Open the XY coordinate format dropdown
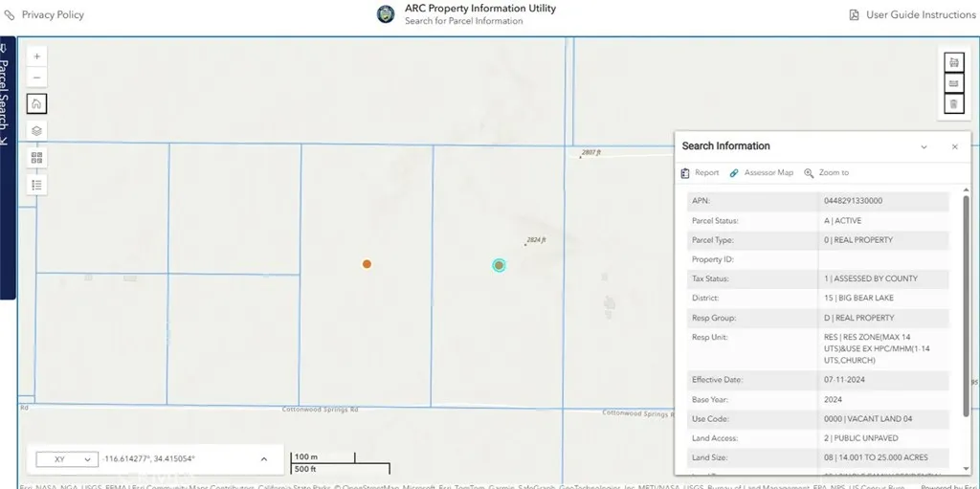This screenshot has height=489, width=980. click(x=67, y=459)
